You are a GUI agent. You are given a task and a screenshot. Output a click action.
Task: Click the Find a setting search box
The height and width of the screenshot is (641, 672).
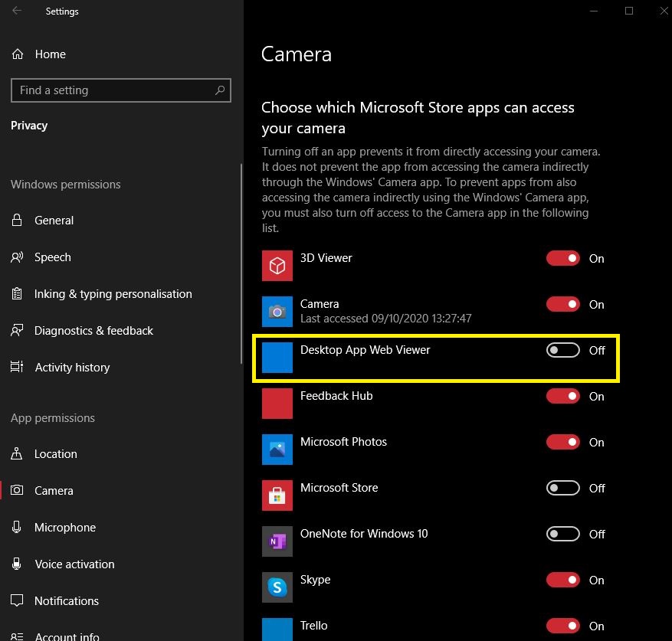coord(121,90)
